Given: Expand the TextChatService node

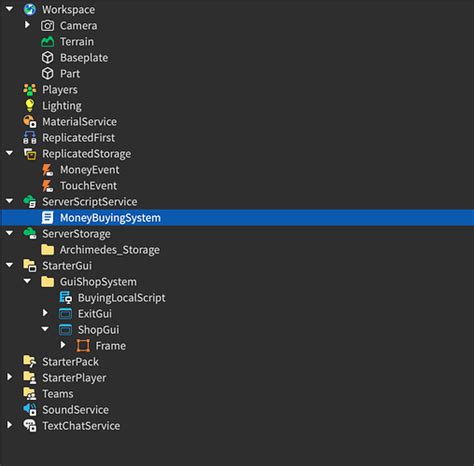Looking at the screenshot, I should (10, 425).
